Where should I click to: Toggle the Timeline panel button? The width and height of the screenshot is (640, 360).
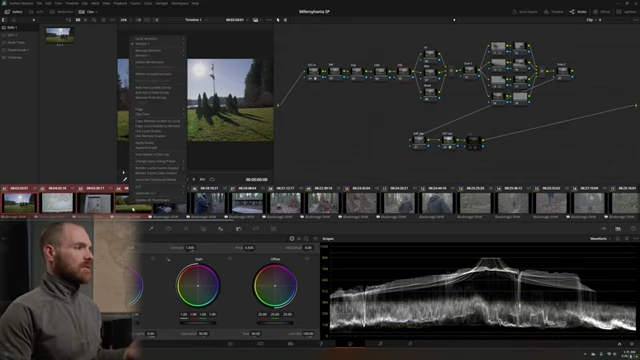coord(553,12)
